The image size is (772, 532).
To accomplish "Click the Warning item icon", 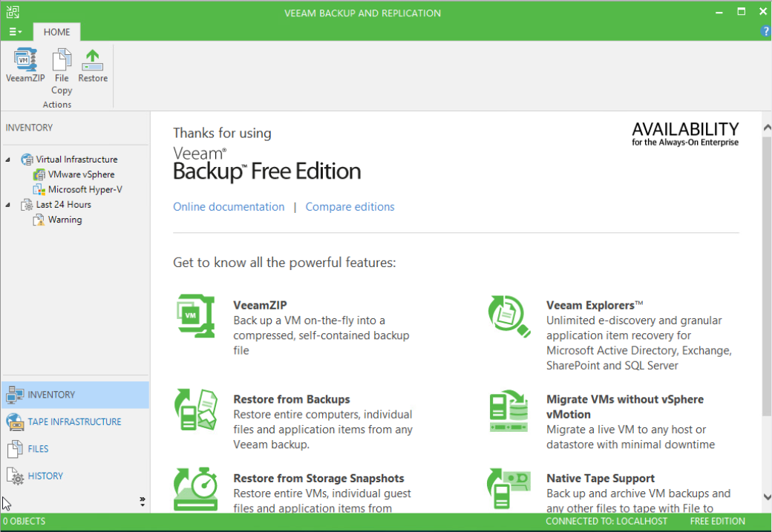I will pyautogui.click(x=39, y=220).
